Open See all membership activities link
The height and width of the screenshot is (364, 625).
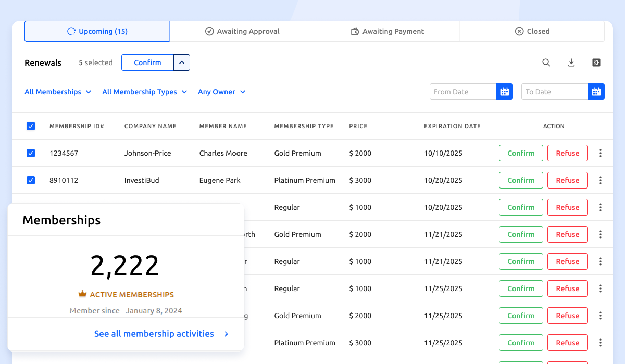point(153,334)
